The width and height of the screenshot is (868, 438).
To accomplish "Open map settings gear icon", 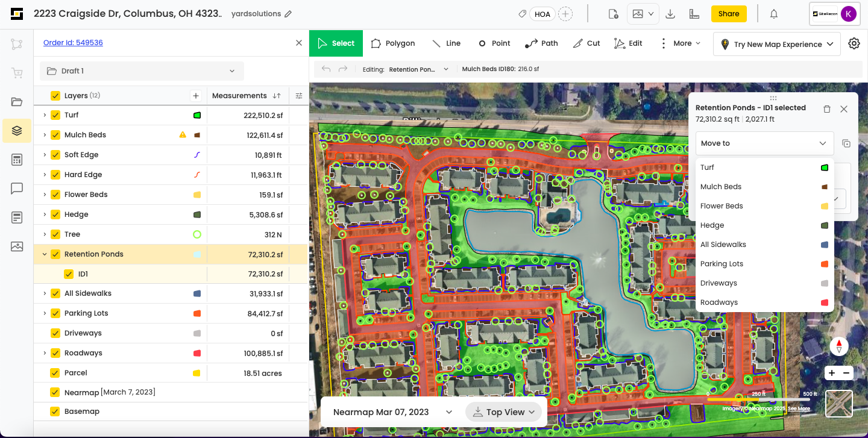I will point(854,43).
